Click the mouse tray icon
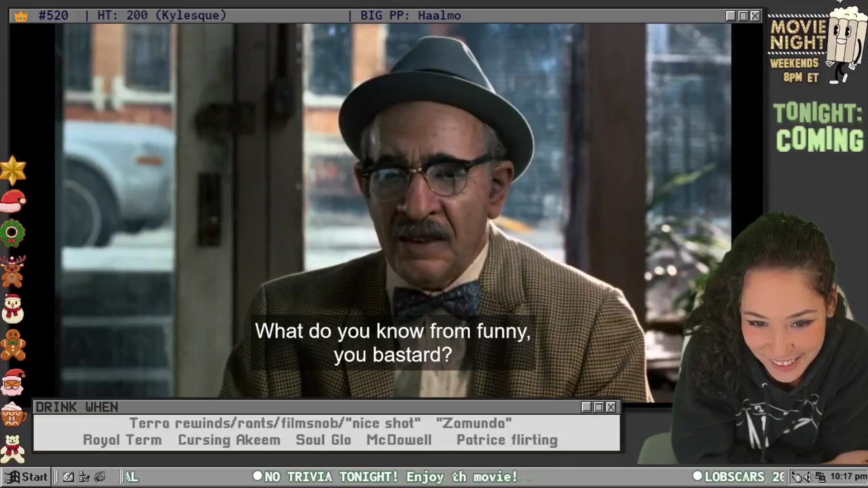 [x=797, y=477]
